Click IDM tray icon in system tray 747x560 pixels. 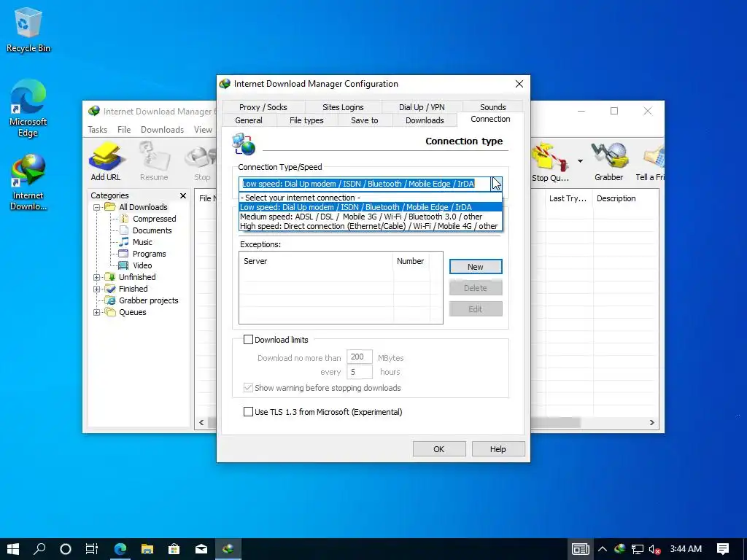pyautogui.click(x=620, y=549)
